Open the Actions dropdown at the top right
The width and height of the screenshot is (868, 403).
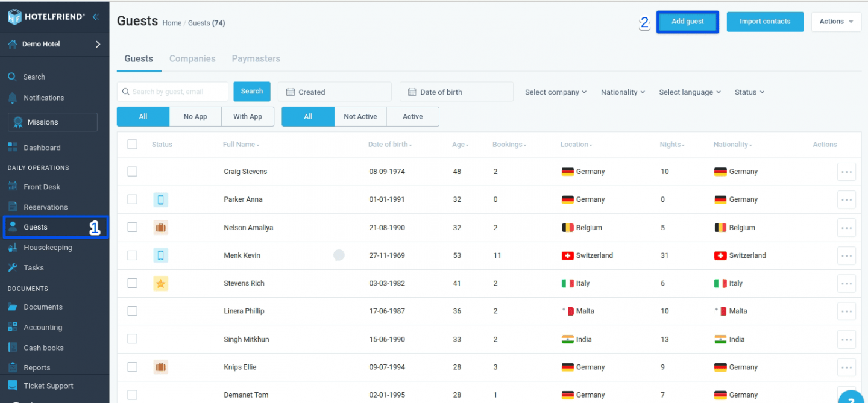(x=836, y=22)
